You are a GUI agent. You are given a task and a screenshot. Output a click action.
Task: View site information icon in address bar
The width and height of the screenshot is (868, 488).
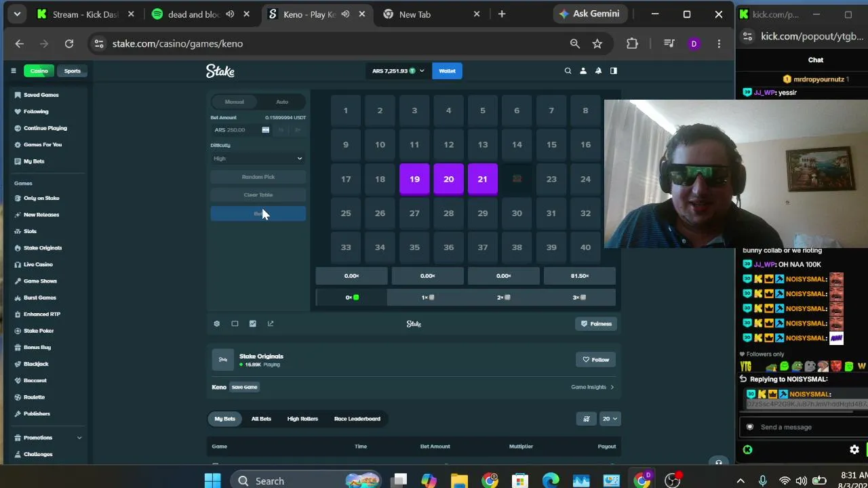click(x=99, y=43)
